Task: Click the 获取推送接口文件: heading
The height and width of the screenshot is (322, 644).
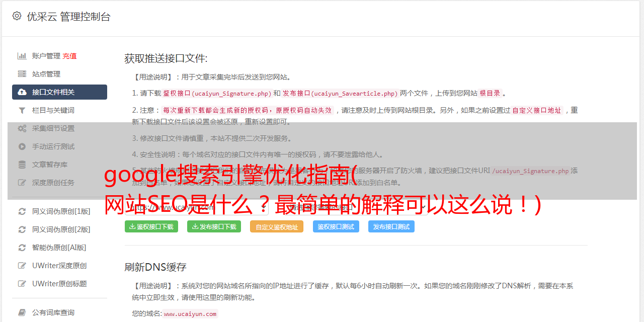Action: 166,58
